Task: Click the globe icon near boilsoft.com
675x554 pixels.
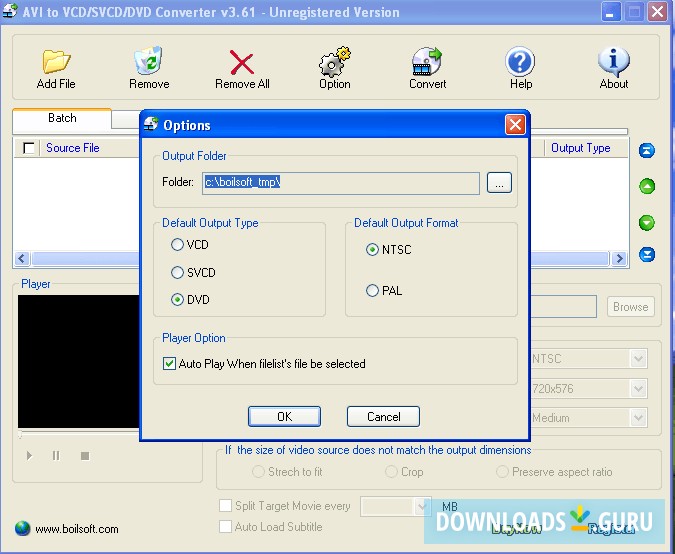Action: click(22, 528)
